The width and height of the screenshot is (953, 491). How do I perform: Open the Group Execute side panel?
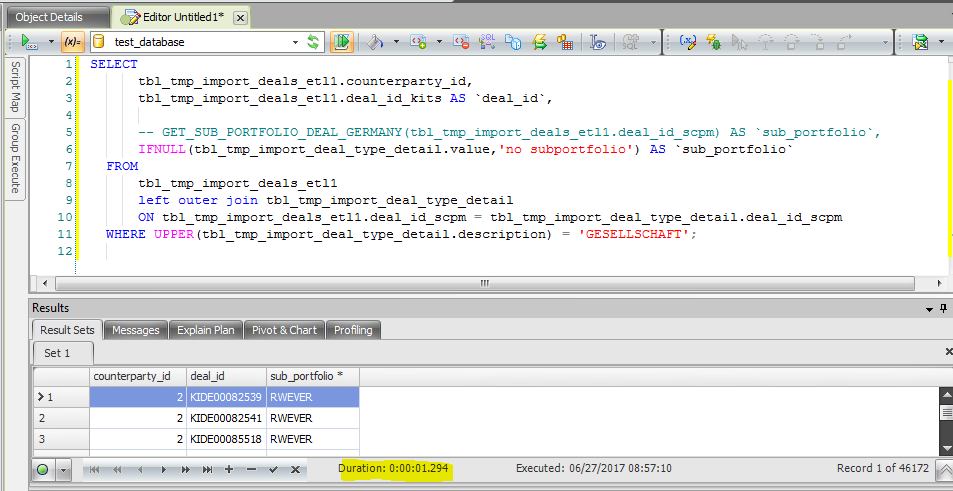coord(15,158)
